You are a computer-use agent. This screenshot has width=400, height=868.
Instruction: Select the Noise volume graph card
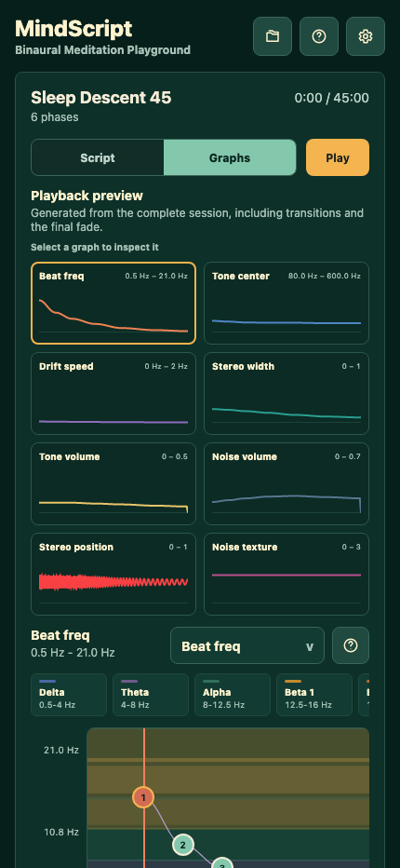pyautogui.click(x=286, y=483)
